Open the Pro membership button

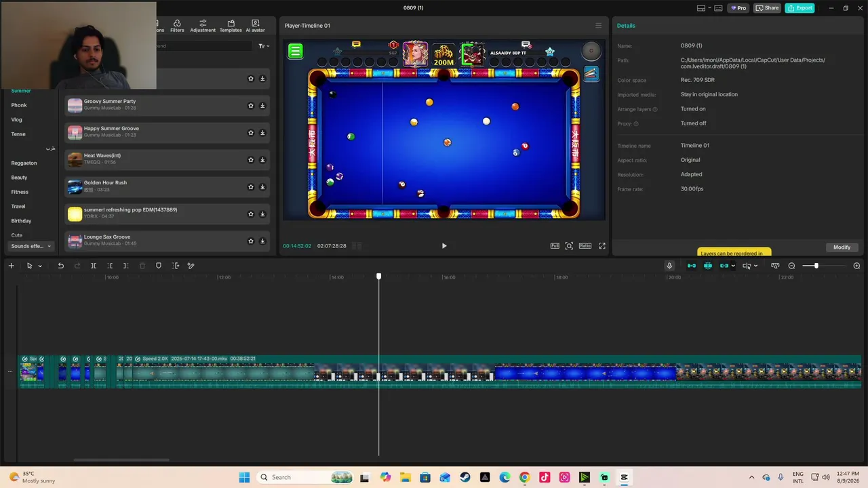(738, 8)
